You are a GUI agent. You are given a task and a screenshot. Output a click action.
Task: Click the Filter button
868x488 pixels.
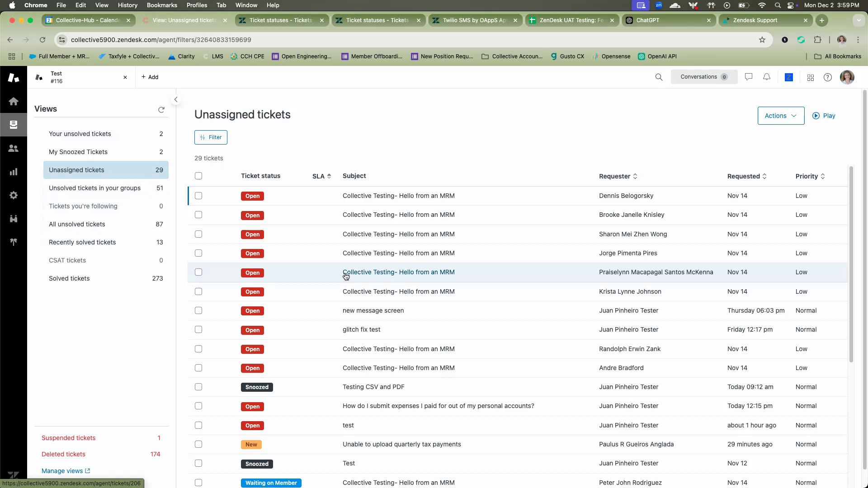pos(211,137)
